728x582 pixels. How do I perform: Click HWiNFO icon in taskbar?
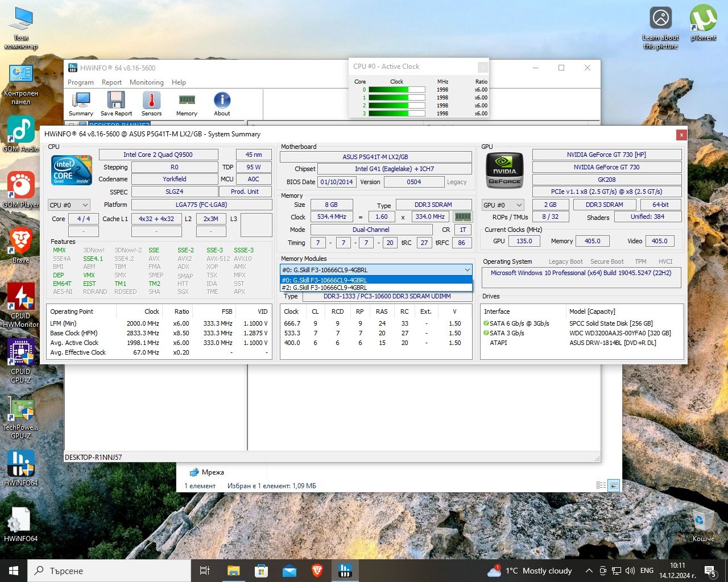345,571
